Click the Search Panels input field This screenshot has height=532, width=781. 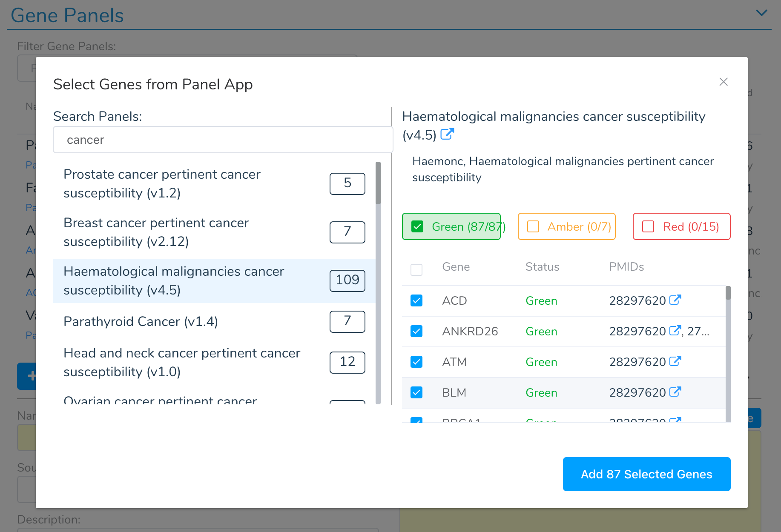click(222, 139)
